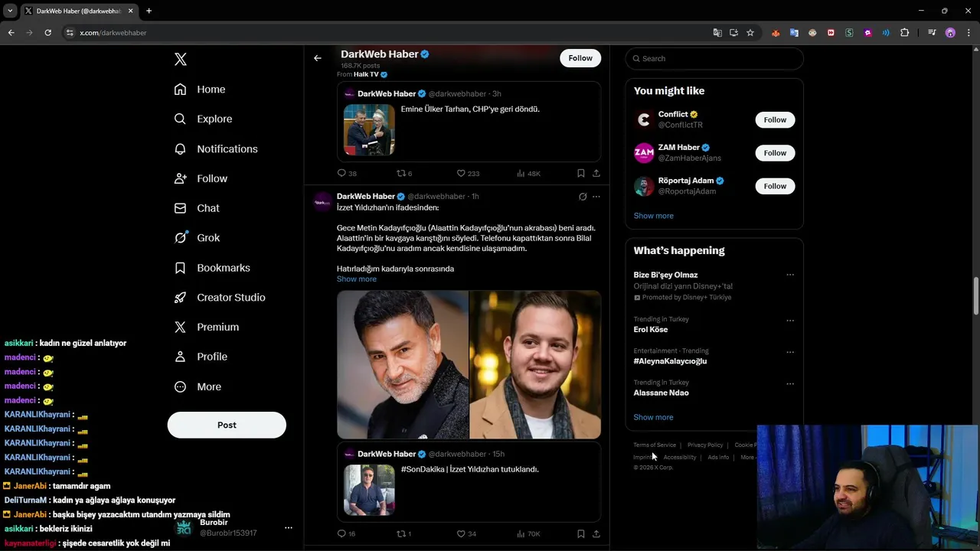
Task: Click the search field on X
Action: click(x=714, y=58)
